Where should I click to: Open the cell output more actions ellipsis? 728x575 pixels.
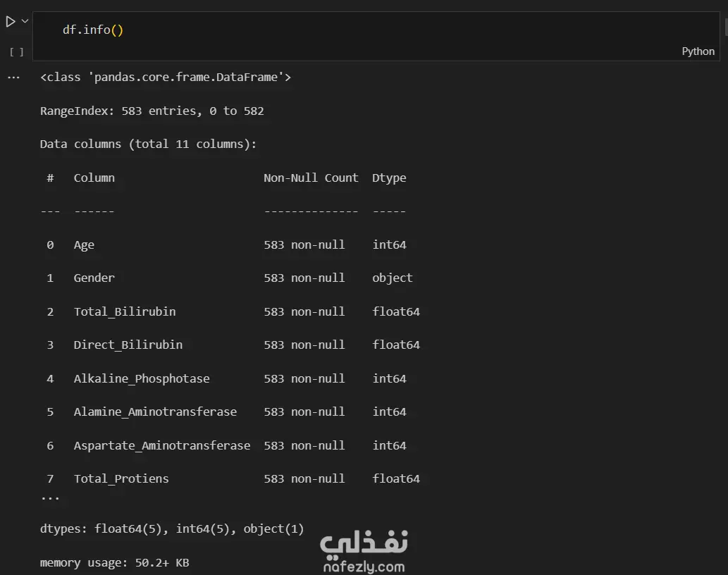13,78
